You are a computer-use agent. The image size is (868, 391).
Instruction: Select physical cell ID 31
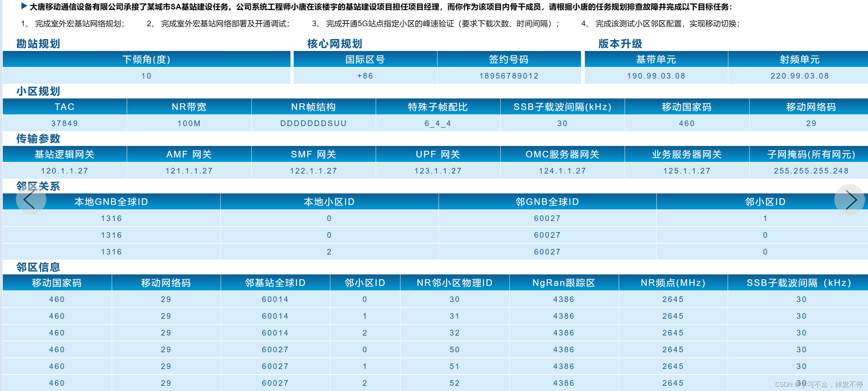[455, 316]
